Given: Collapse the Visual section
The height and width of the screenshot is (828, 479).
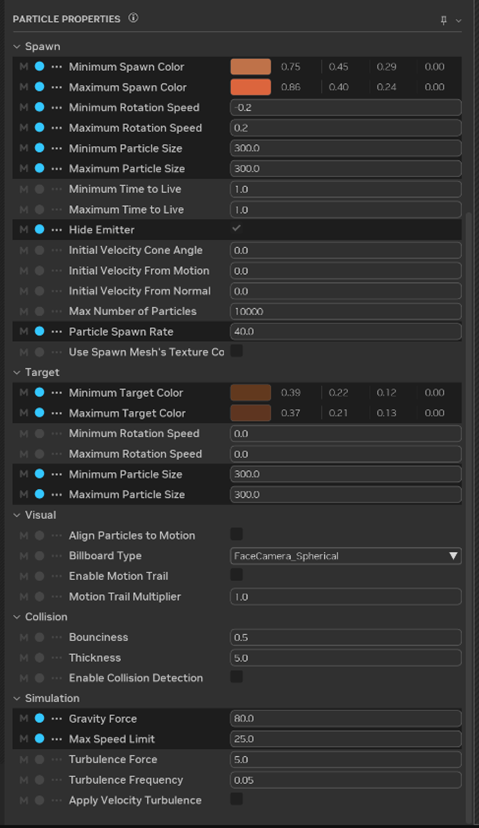Looking at the screenshot, I should (17, 515).
